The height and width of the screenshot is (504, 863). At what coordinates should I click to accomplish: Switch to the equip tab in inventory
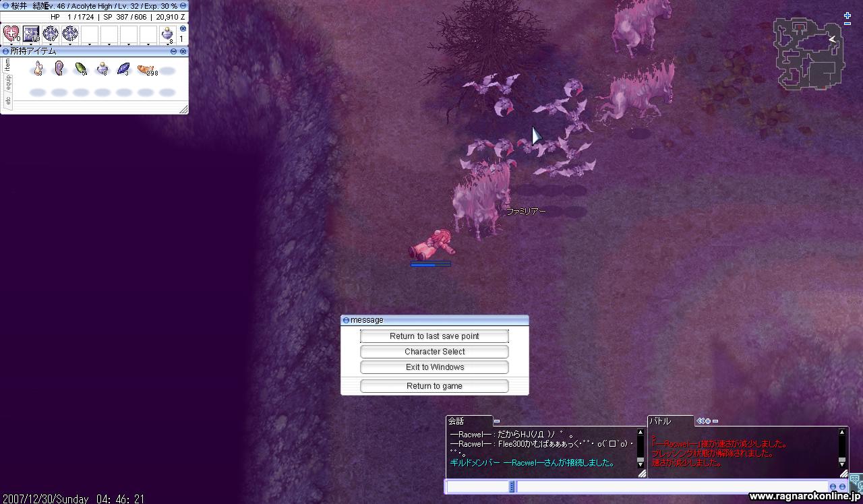point(7,82)
